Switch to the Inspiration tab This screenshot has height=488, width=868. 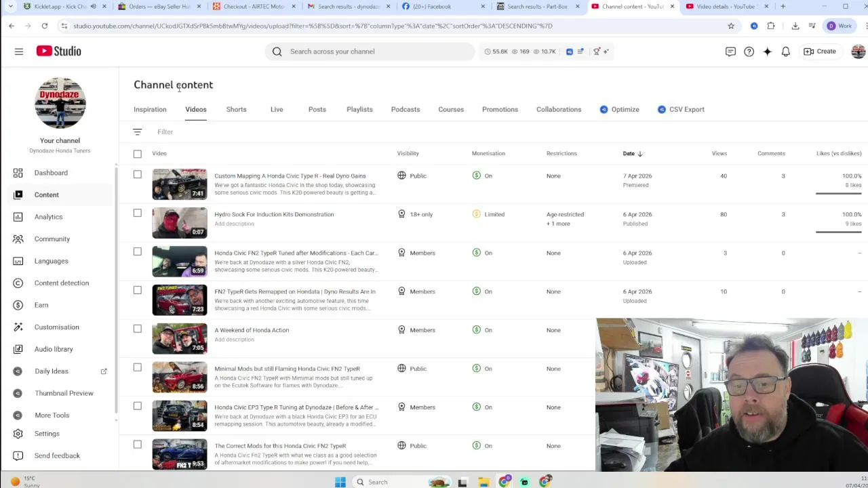150,109
